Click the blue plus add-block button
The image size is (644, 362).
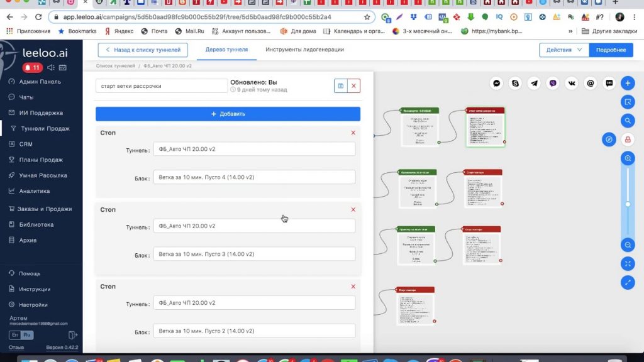[x=628, y=84]
